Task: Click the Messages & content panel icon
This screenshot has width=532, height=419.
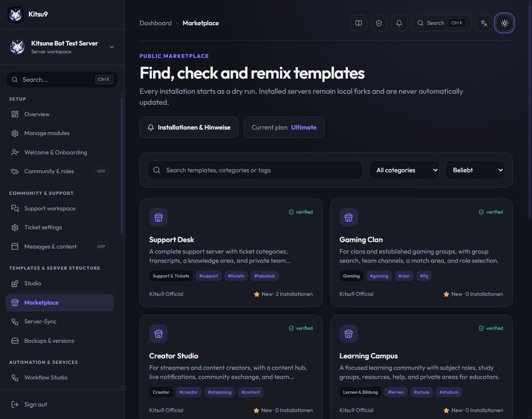Action: click(15, 247)
